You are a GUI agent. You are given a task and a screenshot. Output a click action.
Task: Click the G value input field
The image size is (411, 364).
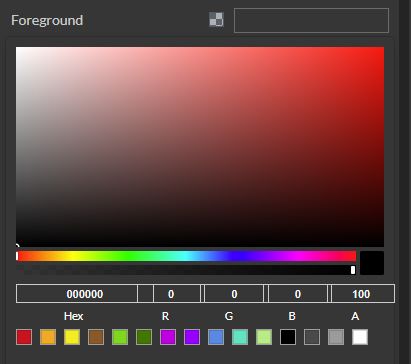pyautogui.click(x=234, y=294)
